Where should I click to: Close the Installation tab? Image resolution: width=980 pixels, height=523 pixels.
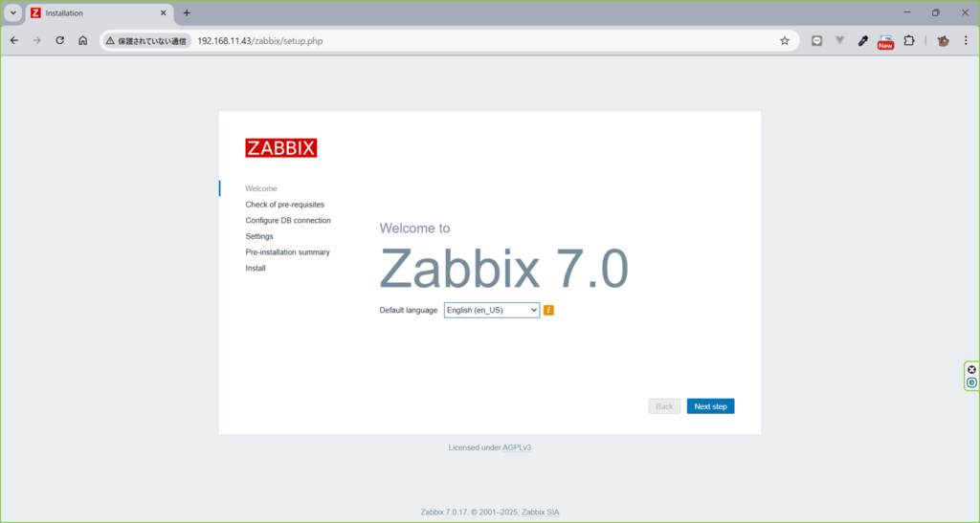(163, 12)
